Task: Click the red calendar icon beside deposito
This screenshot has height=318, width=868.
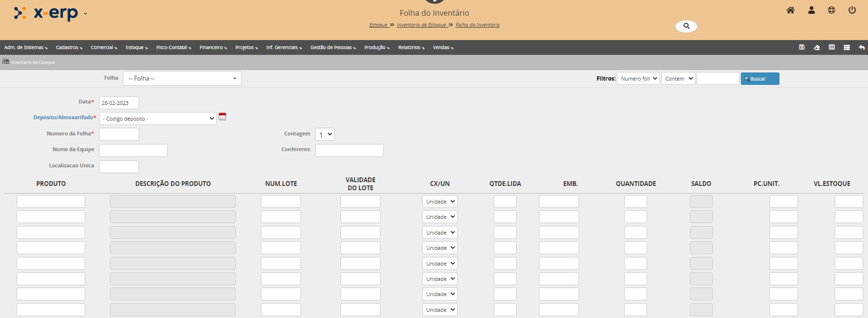Action: 222,116
